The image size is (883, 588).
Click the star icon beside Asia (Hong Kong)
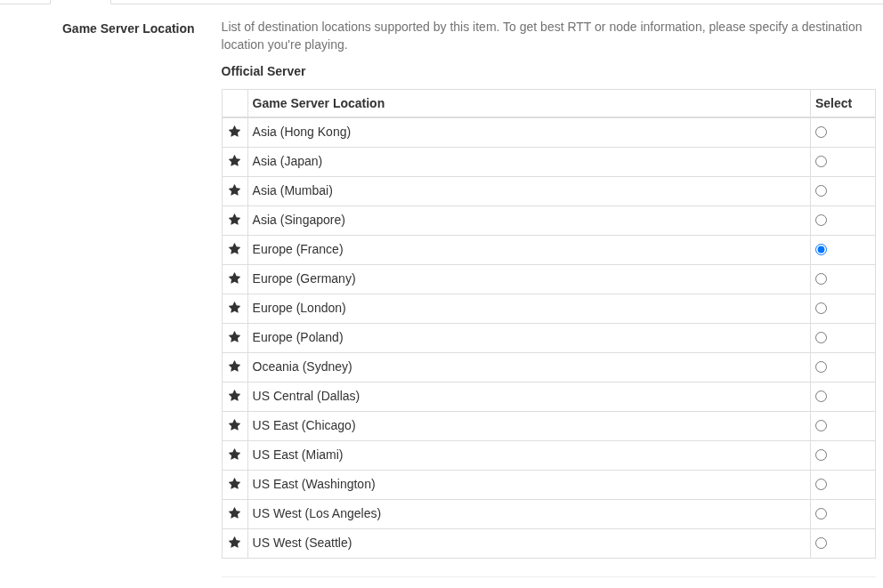(x=234, y=132)
